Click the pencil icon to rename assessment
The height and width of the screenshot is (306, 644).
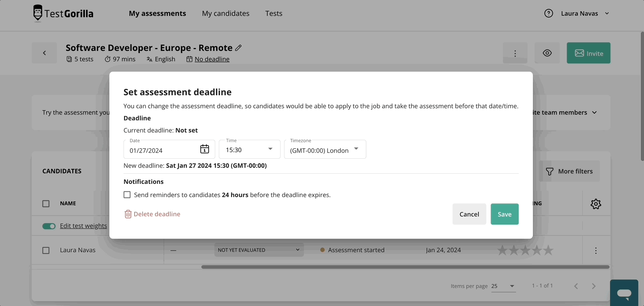(x=238, y=48)
